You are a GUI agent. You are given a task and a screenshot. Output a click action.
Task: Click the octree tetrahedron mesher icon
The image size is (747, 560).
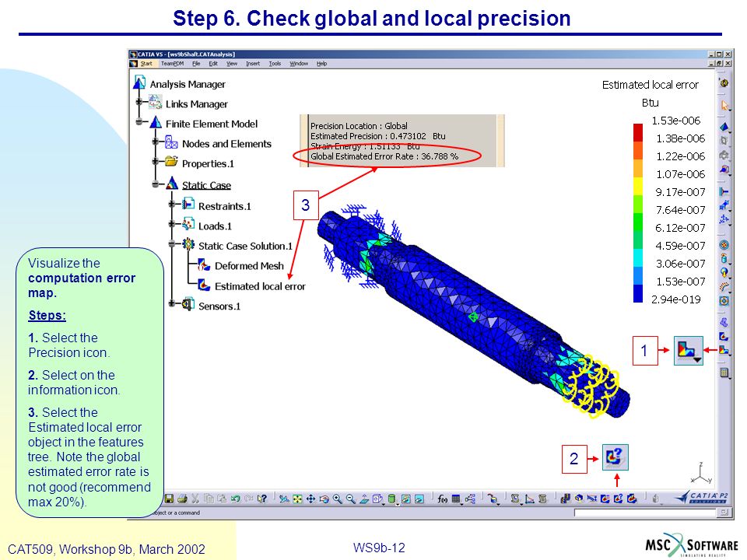coord(724,127)
